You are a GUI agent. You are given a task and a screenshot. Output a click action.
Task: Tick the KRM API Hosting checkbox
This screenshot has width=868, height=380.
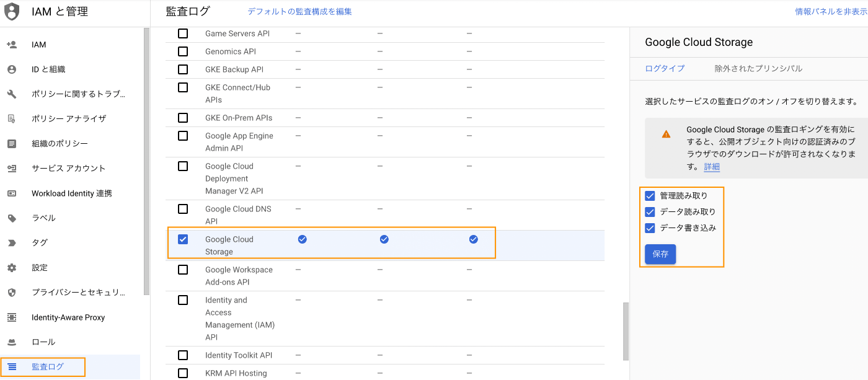point(183,373)
